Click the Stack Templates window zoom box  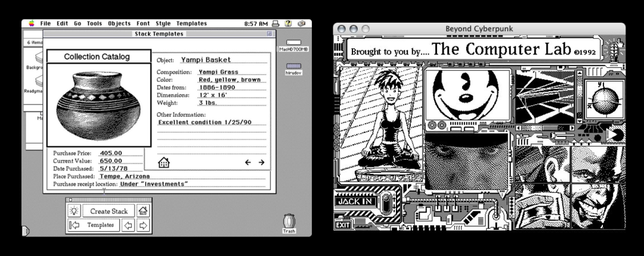coord(270,34)
